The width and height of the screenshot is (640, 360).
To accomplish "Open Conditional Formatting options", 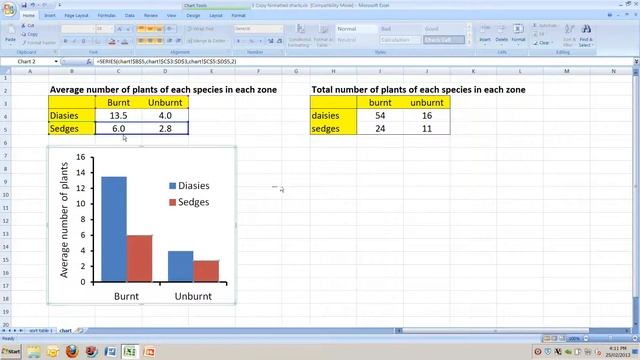I will [x=300, y=35].
